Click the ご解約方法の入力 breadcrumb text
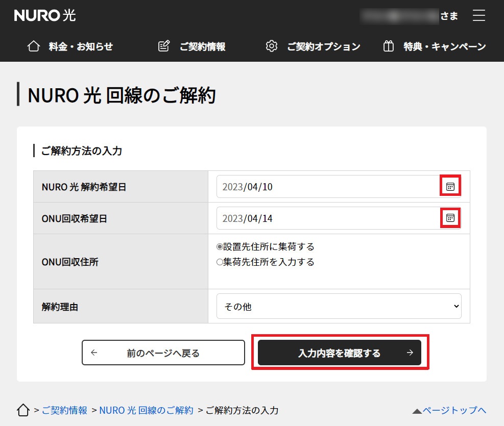Screen dimensions: 504x426 click(x=242, y=410)
